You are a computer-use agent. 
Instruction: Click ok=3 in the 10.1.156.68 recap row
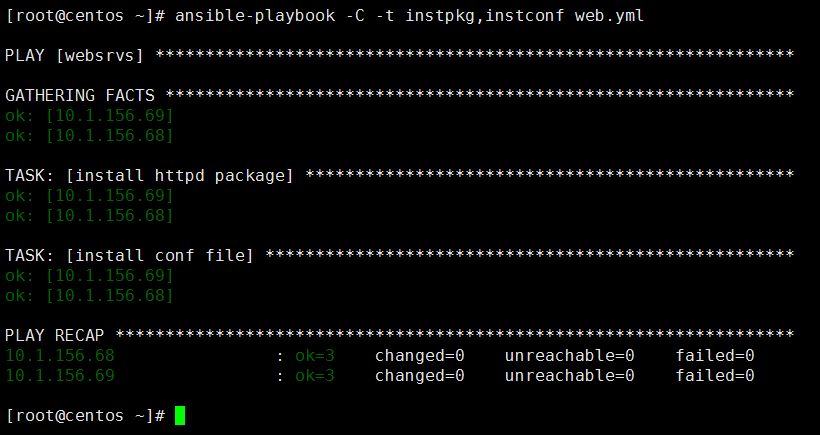(x=315, y=356)
